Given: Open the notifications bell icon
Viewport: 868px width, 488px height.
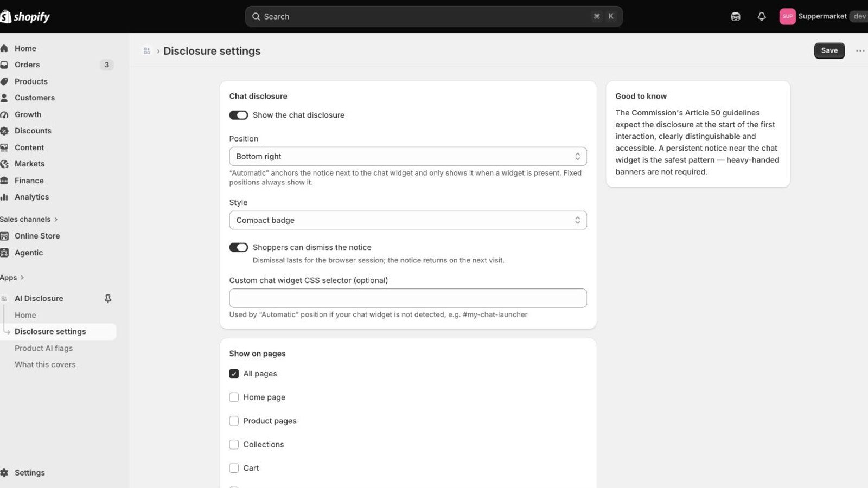Looking at the screenshot, I should tap(762, 16).
